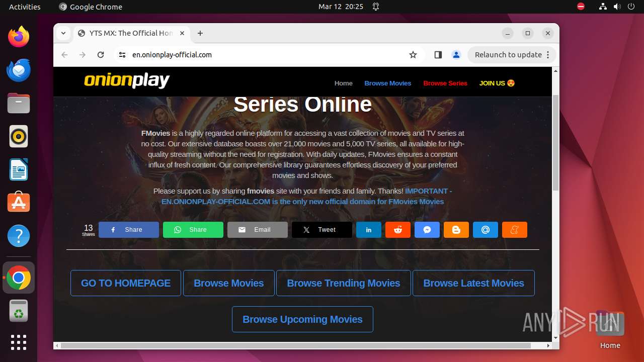
Task: Go back in Chrome history
Action: 64,55
